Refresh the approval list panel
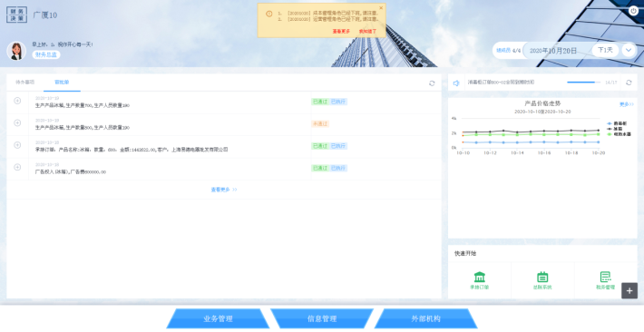This screenshot has width=644, height=332. tap(432, 83)
